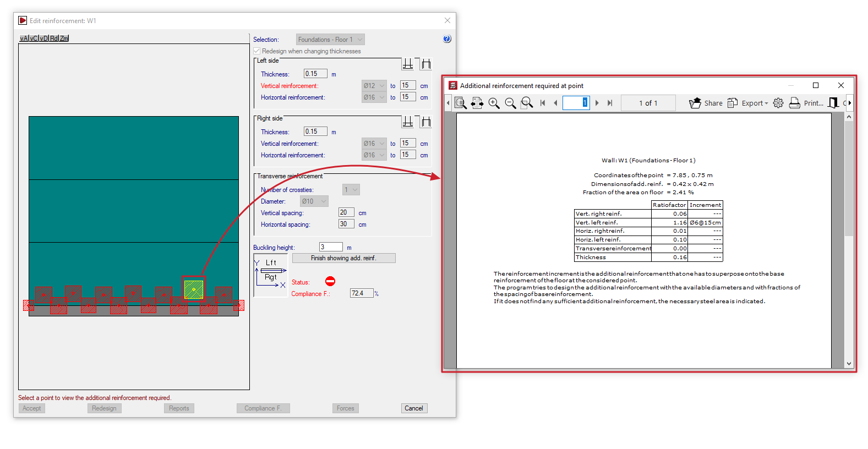Open the Selection Foundations - Floor 1 dropdown

(x=330, y=40)
